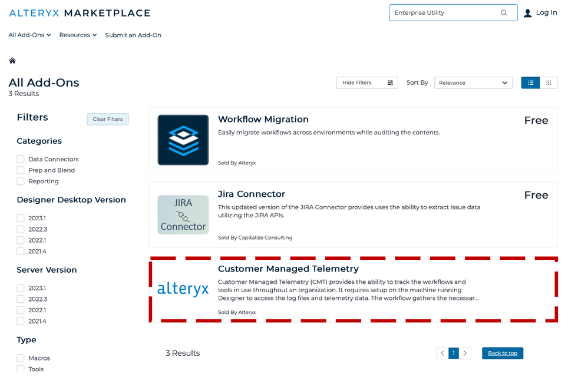Click Log In
Image resolution: width=588 pixels, height=380 pixels.
click(x=546, y=12)
